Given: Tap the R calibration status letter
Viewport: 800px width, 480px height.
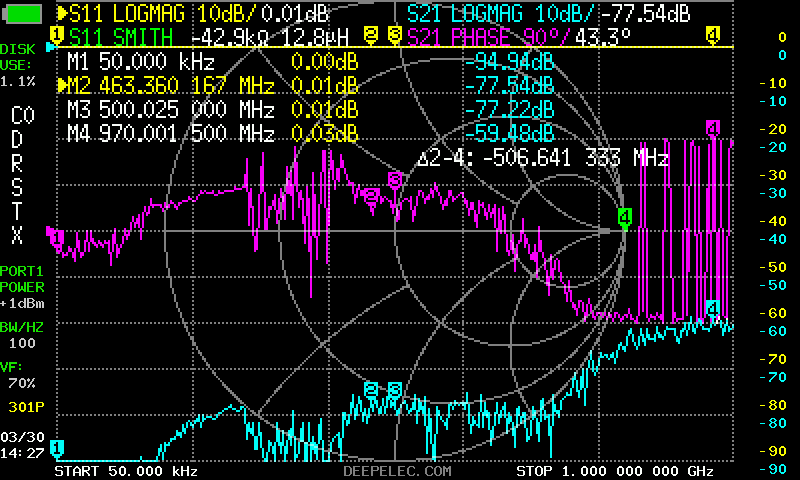Looking at the screenshot, I should (17, 163).
